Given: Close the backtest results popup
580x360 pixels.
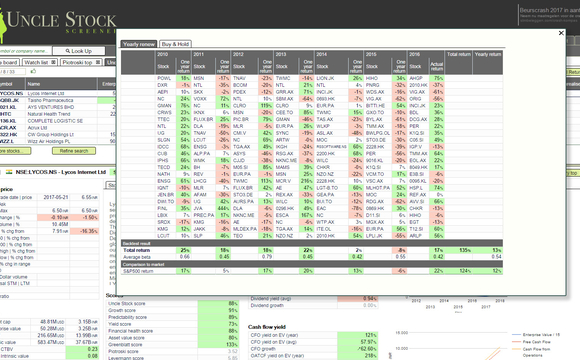Looking at the screenshot, I should [x=561, y=33].
